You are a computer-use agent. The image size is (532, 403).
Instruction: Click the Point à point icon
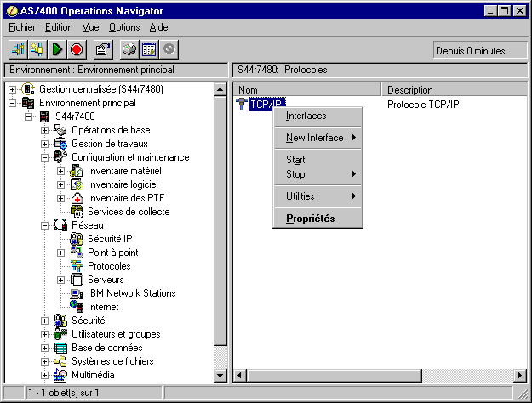coord(77,253)
